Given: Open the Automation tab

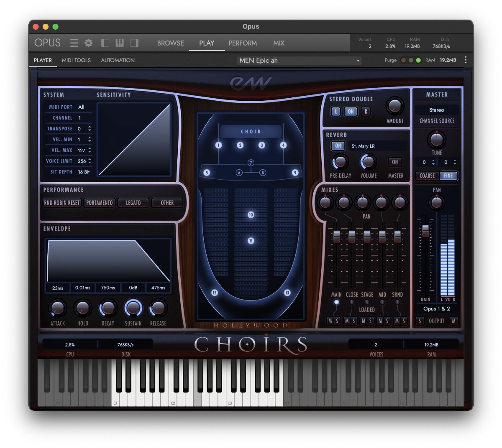Looking at the screenshot, I should (x=118, y=60).
